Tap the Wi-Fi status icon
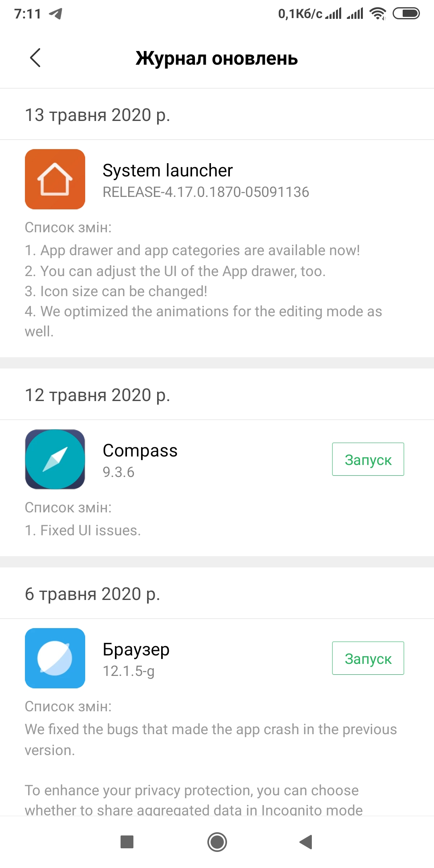The height and width of the screenshot is (868, 434). pyautogui.click(x=378, y=14)
